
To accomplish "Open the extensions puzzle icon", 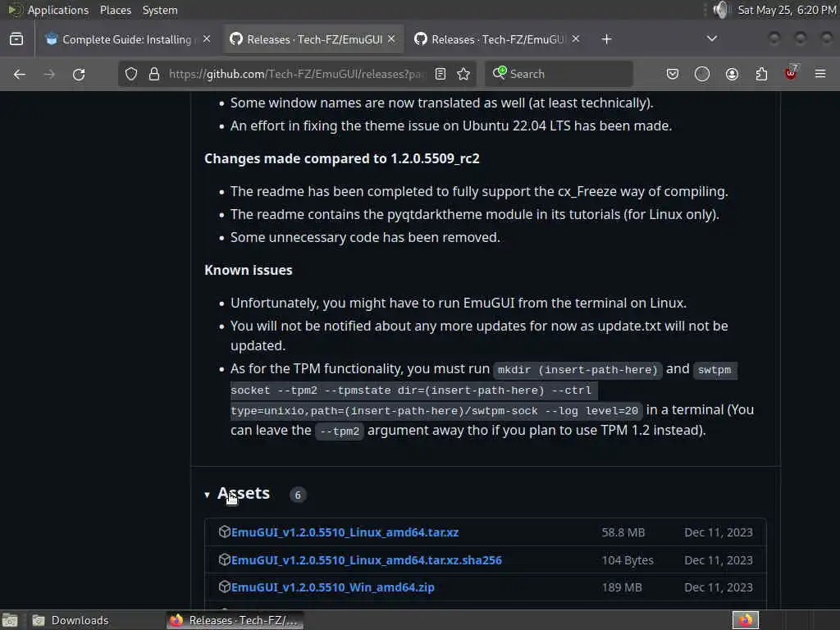I will pos(761,74).
